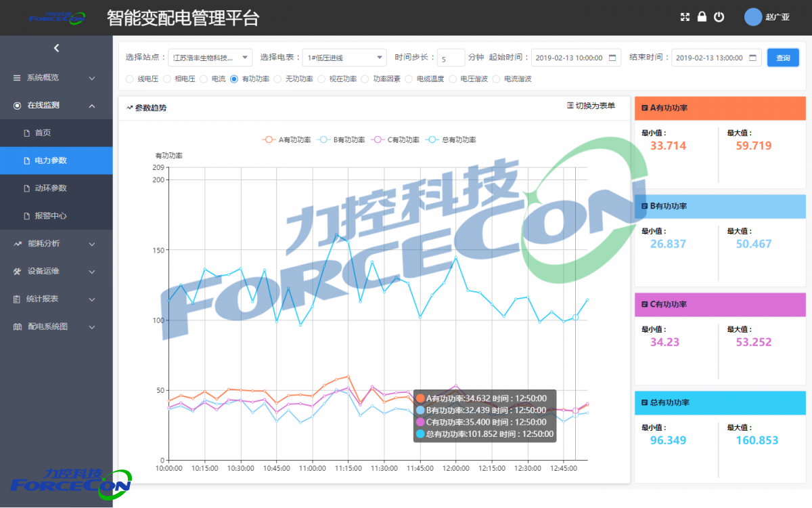
Task: Click the 统计报表 clipboard icon
Action: [x=17, y=299]
